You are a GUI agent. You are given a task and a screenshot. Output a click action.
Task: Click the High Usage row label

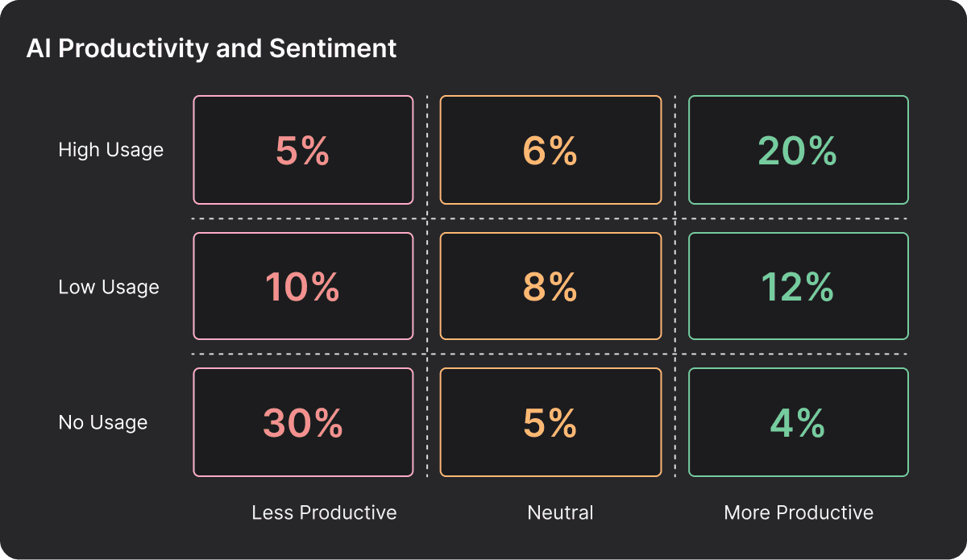tap(110, 150)
